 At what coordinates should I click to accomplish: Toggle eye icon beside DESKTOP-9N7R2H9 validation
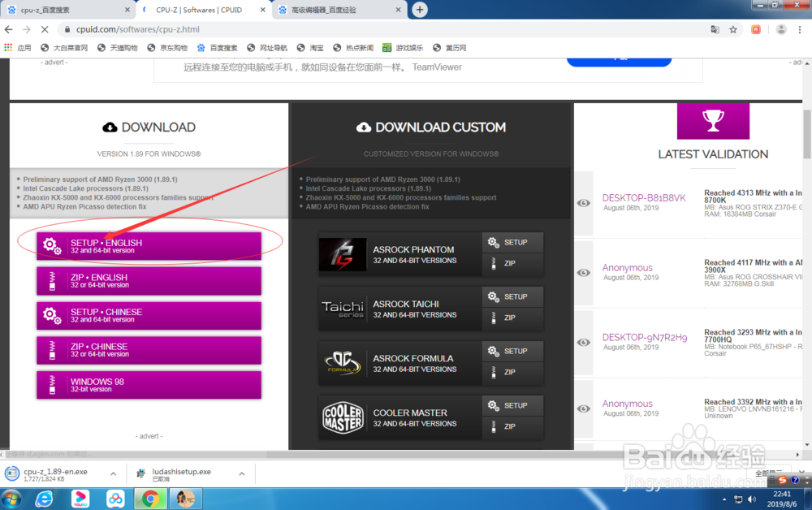pos(584,342)
